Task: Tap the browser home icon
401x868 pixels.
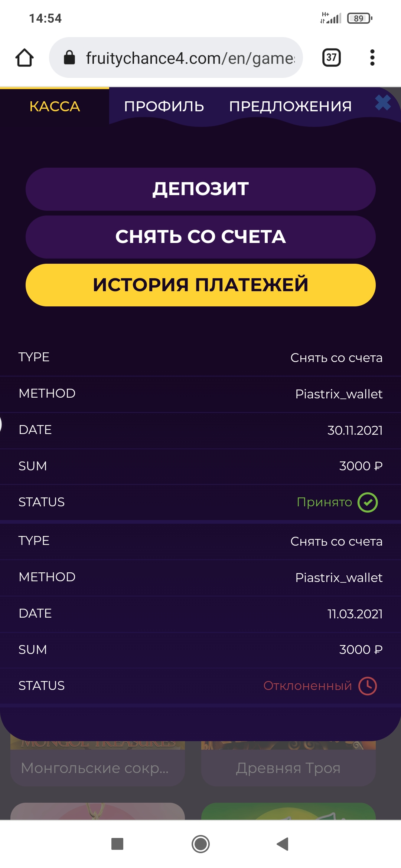Action: (x=25, y=58)
